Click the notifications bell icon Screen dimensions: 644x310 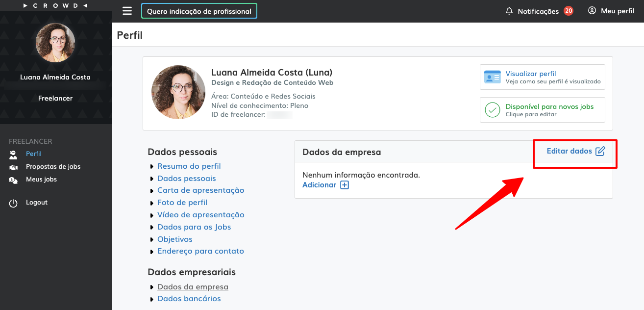(x=509, y=11)
